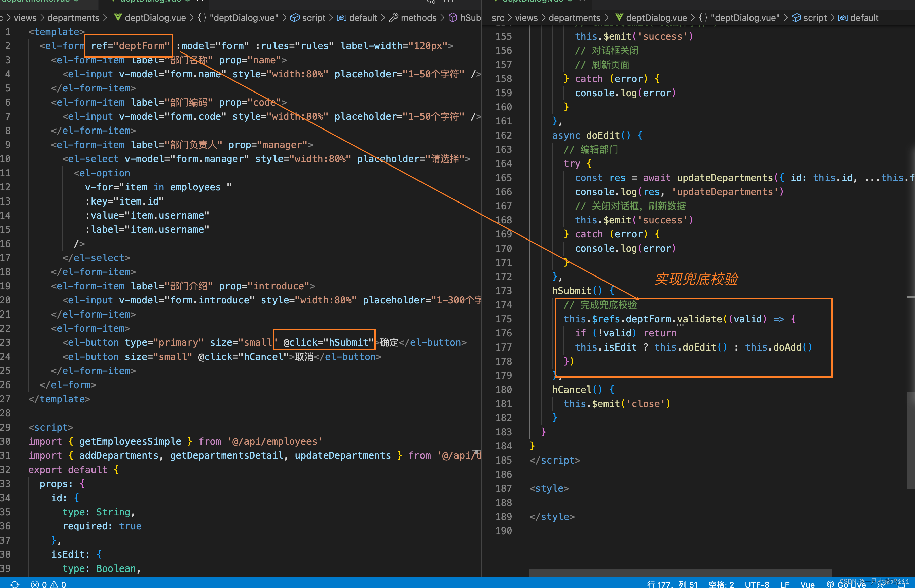Open the src breadcrumb in right editor
Viewport: 915px width, 588px height.
498,17
